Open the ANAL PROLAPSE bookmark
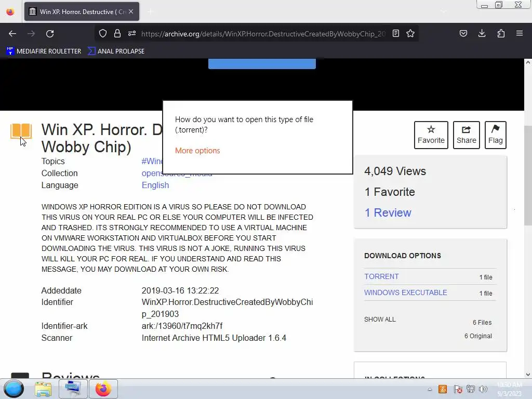Viewport: 532px width, 399px height. click(x=116, y=51)
